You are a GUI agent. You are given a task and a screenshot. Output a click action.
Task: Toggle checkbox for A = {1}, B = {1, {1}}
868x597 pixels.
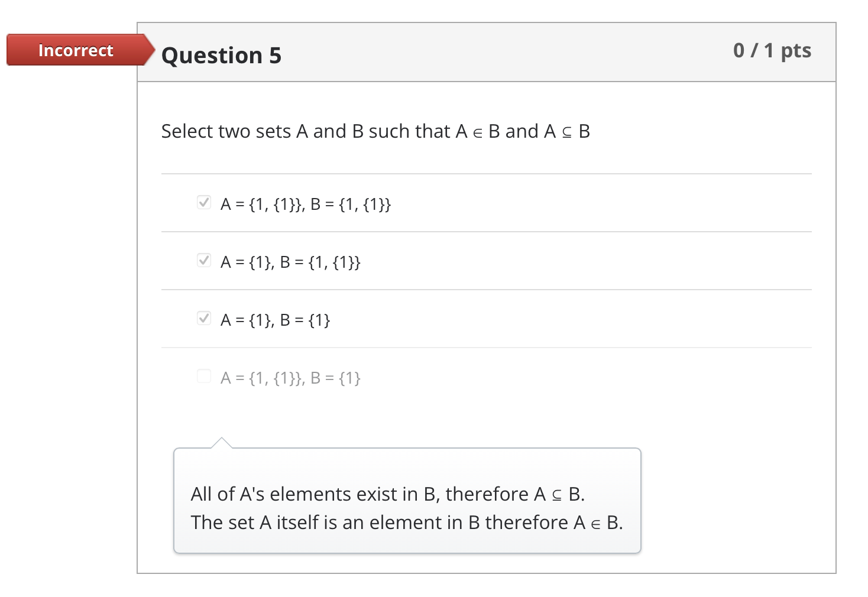click(204, 259)
